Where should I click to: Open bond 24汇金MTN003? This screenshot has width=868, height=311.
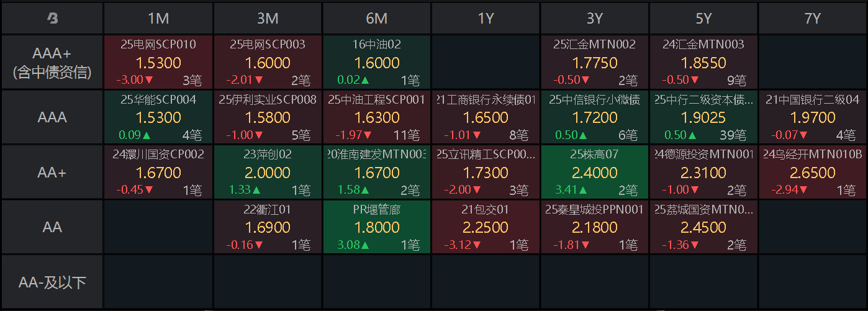click(703, 44)
